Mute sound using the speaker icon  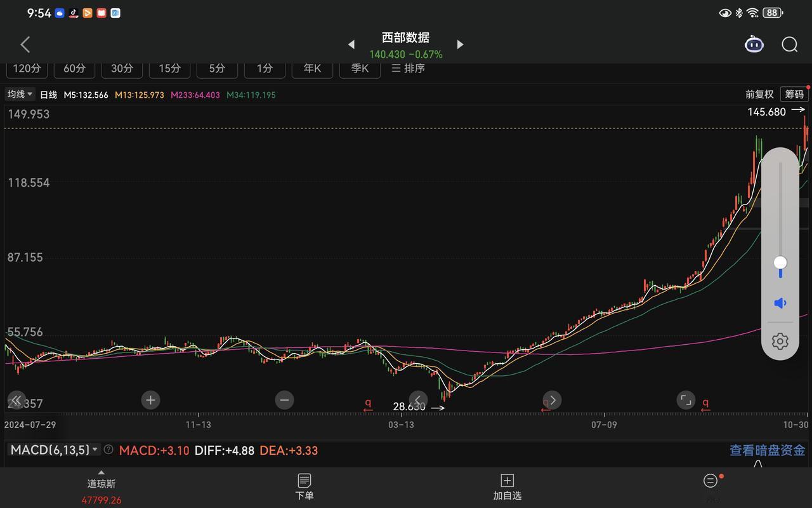(780, 302)
